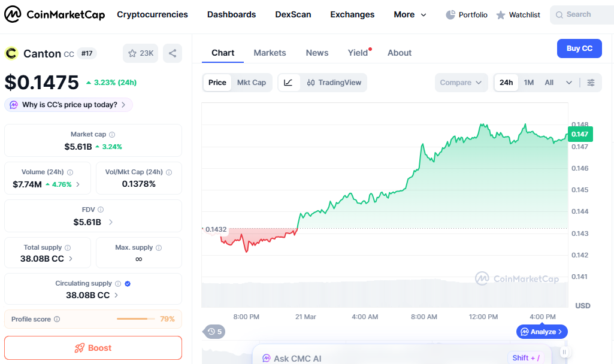Open the chart settings sliders icon
Image resolution: width=614 pixels, height=364 pixels.
591,83
